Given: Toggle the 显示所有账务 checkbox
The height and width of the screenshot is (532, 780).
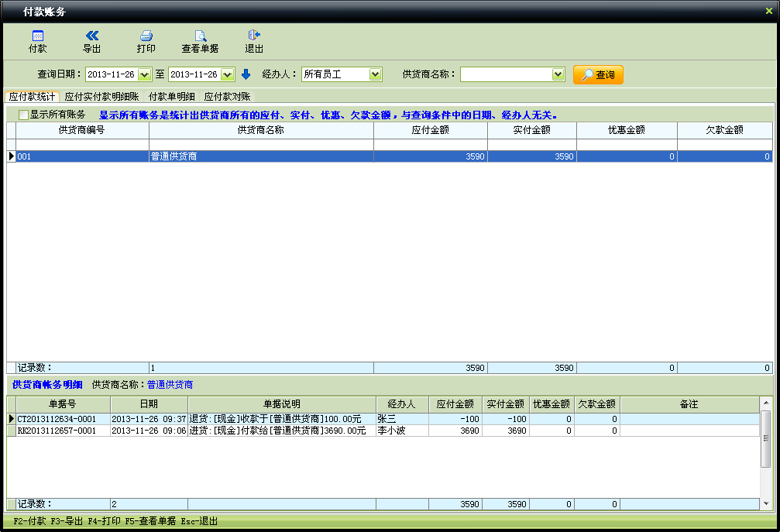Looking at the screenshot, I should coord(23,115).
